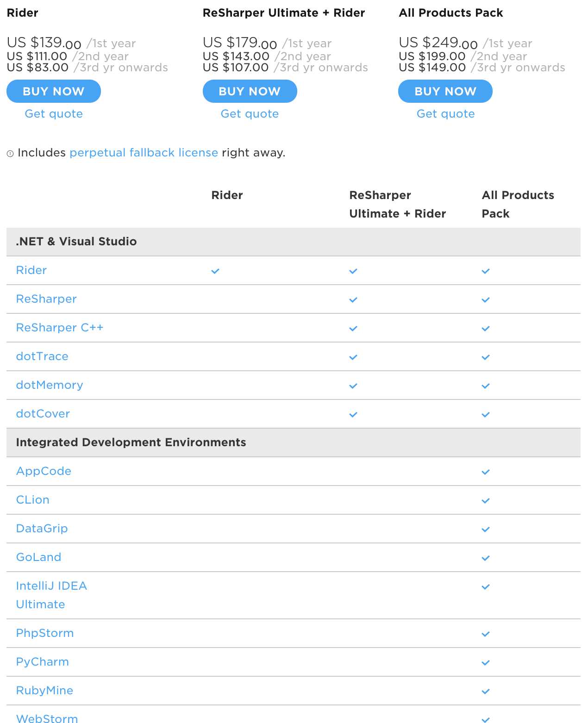Click ReSharper Ultimate checkmark in dotCover row

(x=353, y=415)
